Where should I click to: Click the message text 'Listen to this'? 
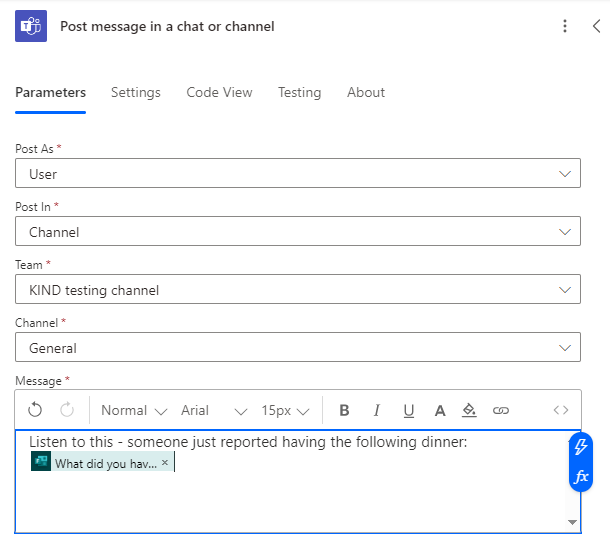coord(71,442)
